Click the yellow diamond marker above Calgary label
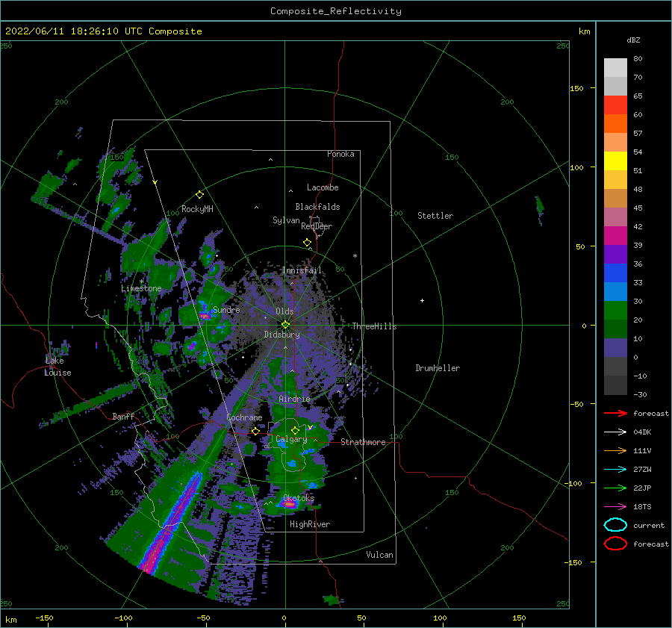 [x=295, y=430]
